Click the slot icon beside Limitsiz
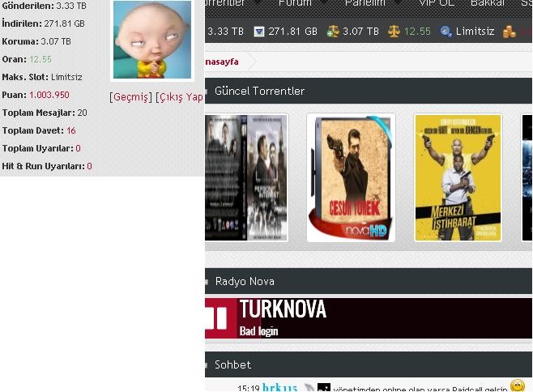The image size is (533, 392). tap(446, 32)
